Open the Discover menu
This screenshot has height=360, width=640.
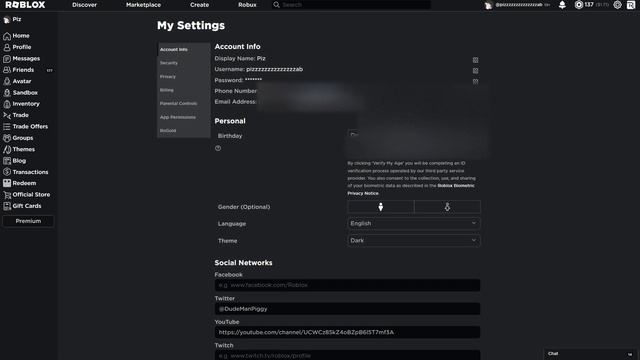pyautogui.click(x=84, y=5)
